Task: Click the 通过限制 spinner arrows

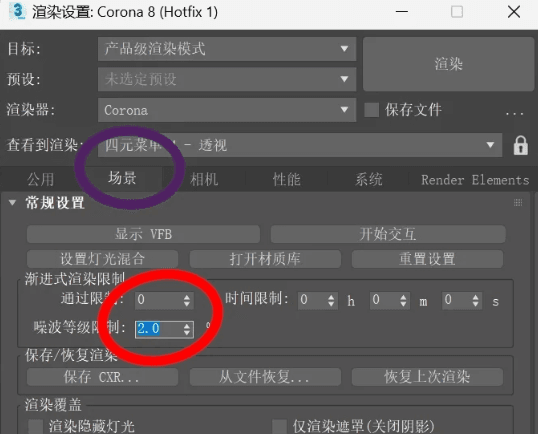Action: point(187,300)
